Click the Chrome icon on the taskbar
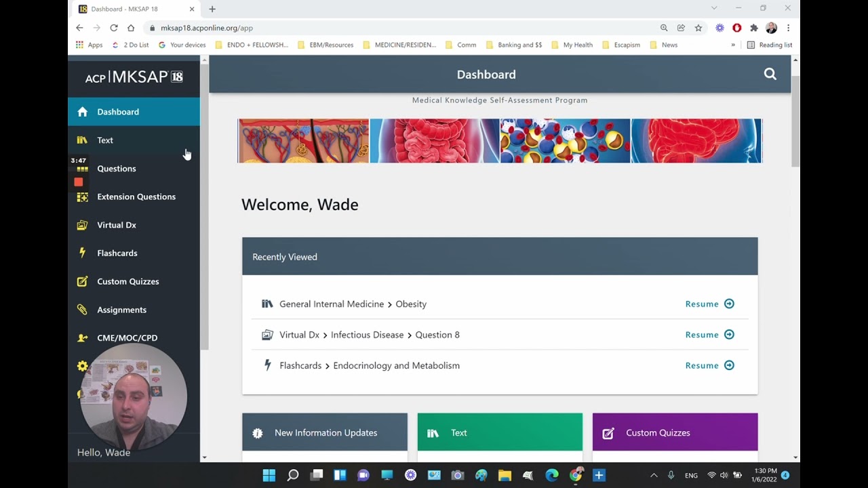 click(x=576, y=475)
